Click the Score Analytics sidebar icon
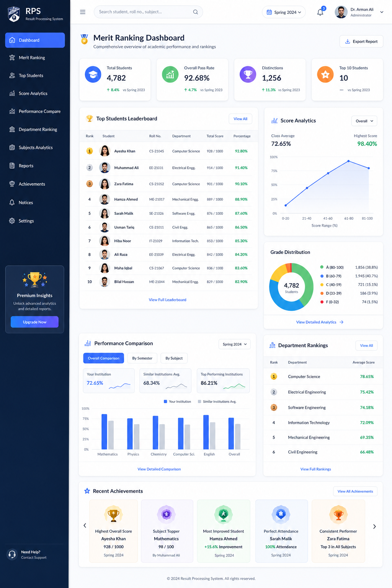 (12, 93)
